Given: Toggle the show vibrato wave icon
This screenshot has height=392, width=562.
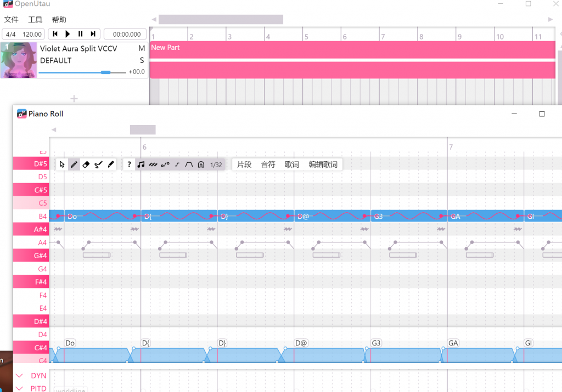Looking at the screenshot, I should pyautogui.click(x=153, y=164).
